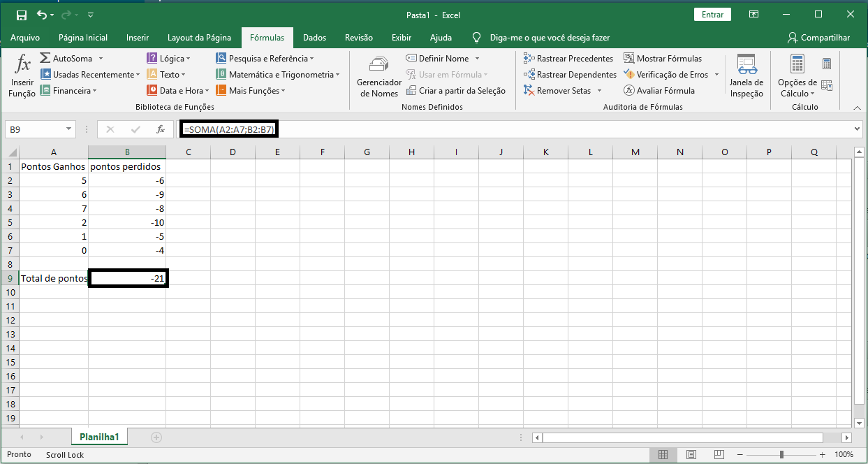Open the Name Box dropdown arrow
Image resolution: width=868 pixels, height=464 pixels.
[68, 129]
